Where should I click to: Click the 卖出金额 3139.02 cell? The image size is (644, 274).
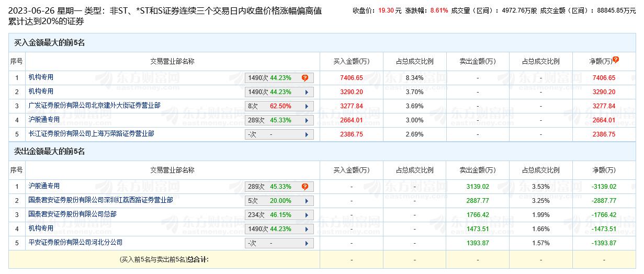click(x=478, y=187)
